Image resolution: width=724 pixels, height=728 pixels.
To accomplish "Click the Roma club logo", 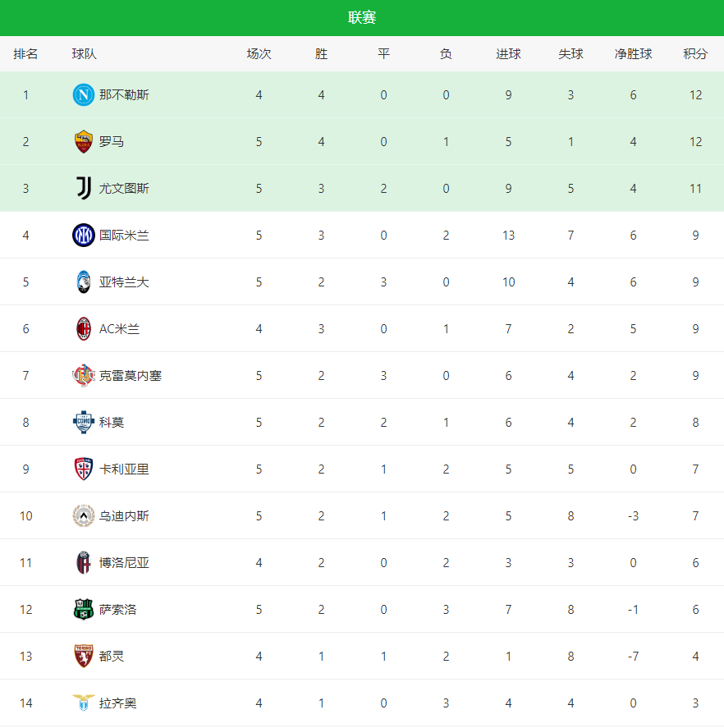I will tap(84, 142).
